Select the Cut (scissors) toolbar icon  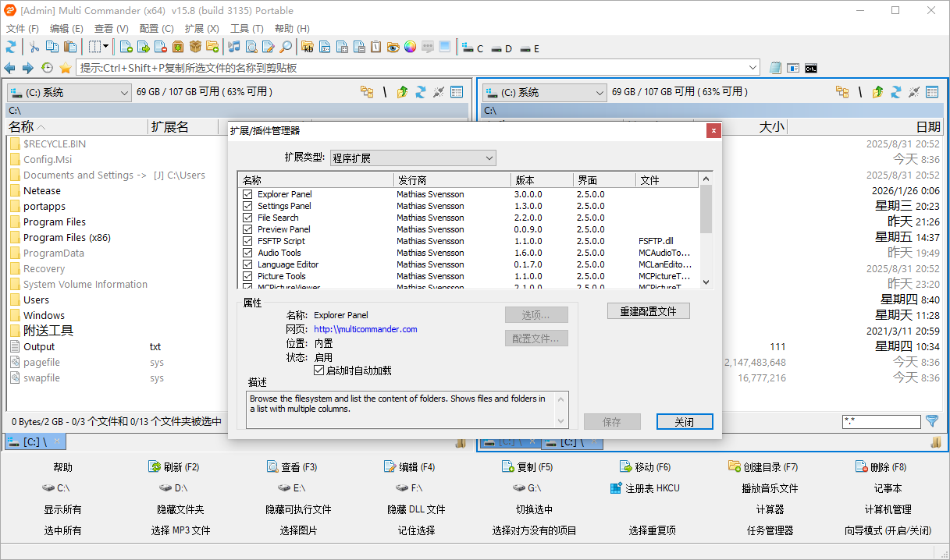point(33,48)
